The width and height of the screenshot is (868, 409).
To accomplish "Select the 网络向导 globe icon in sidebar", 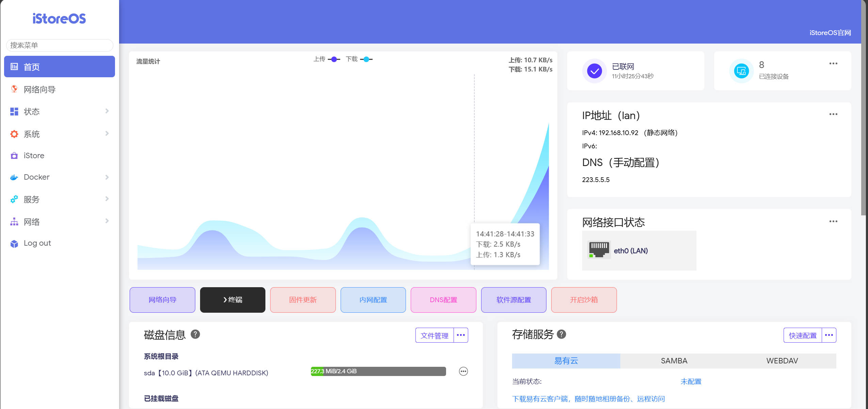I will click(x=14, y=89).
